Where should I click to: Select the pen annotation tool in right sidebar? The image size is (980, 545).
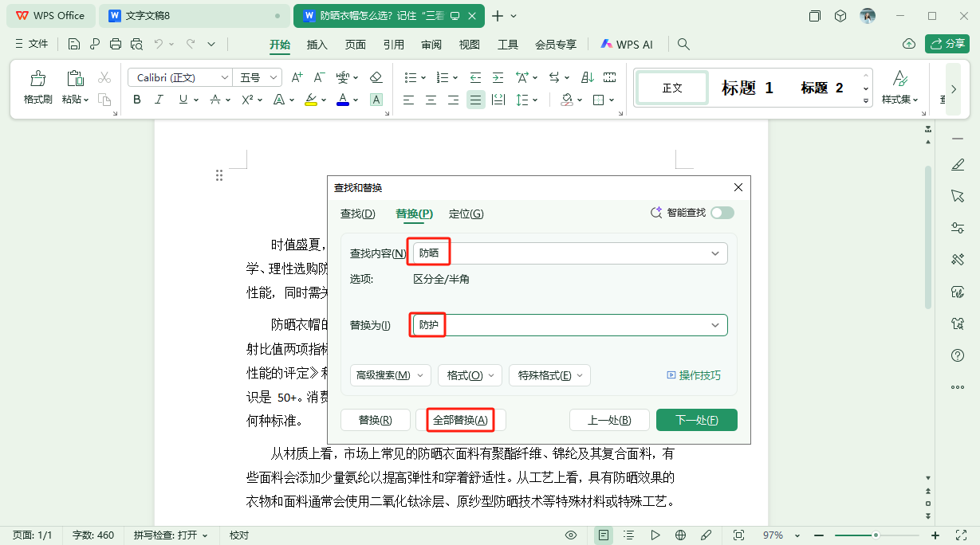(x=957, y=165)
